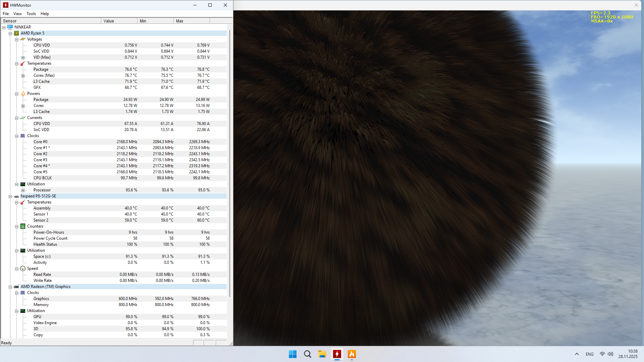Click the sensor list vertical scrollbar
The height and width of the screenshot is (362, 644).
(230, 161)
